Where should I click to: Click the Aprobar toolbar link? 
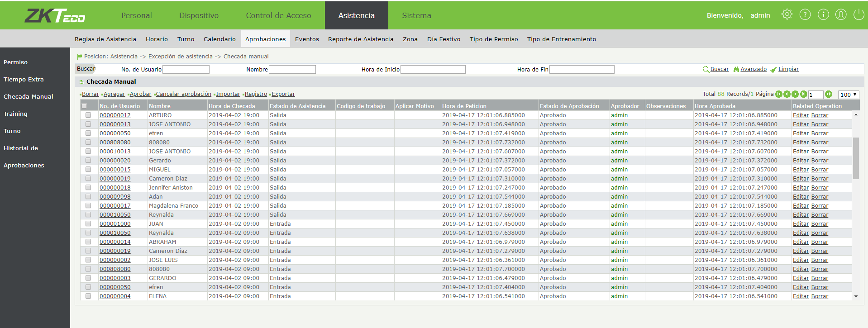click(140, 94)
